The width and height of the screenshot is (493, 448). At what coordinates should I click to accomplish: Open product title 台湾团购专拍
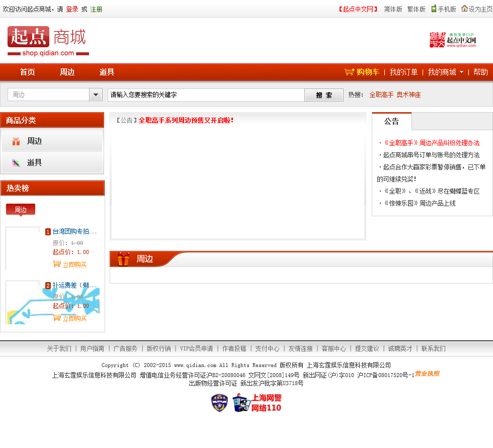tap(74, 231)
